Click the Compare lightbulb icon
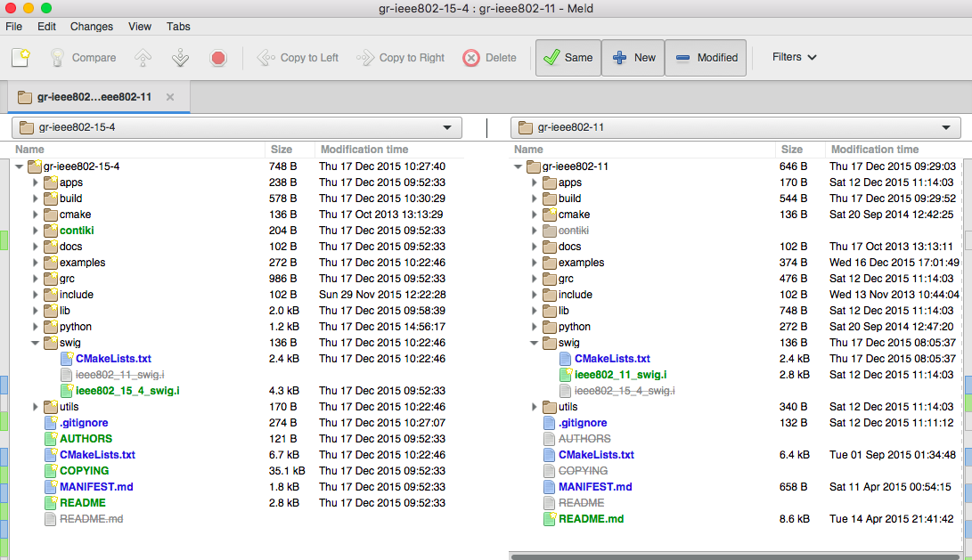The height and width of the screenshot is (560, 972). tap(58, 58)
